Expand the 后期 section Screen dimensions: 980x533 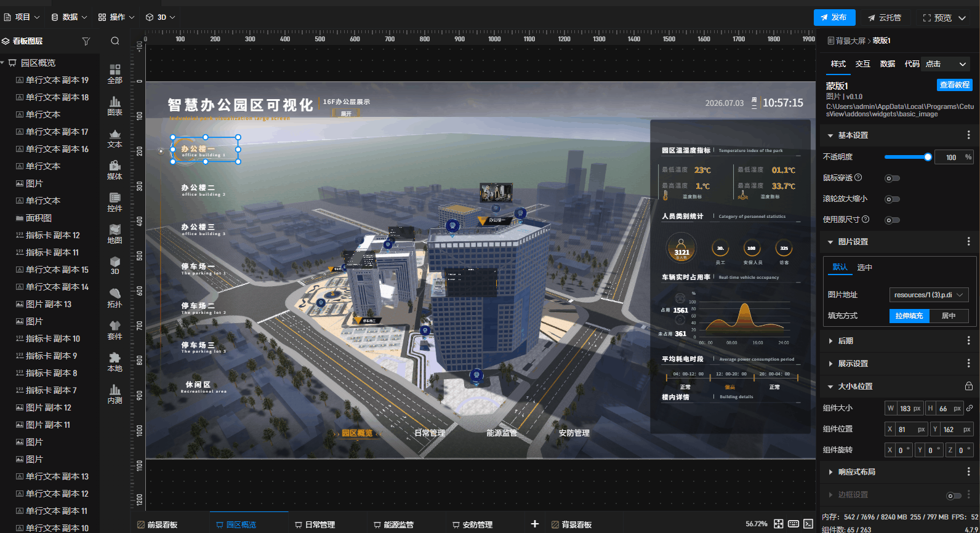coord(830,340)
